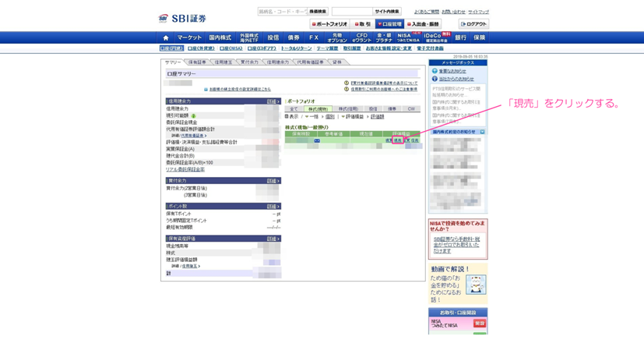644x340 pixels.
Task: Open 詳細 for the 保有資産評価 section
Action: pos(273,239)
